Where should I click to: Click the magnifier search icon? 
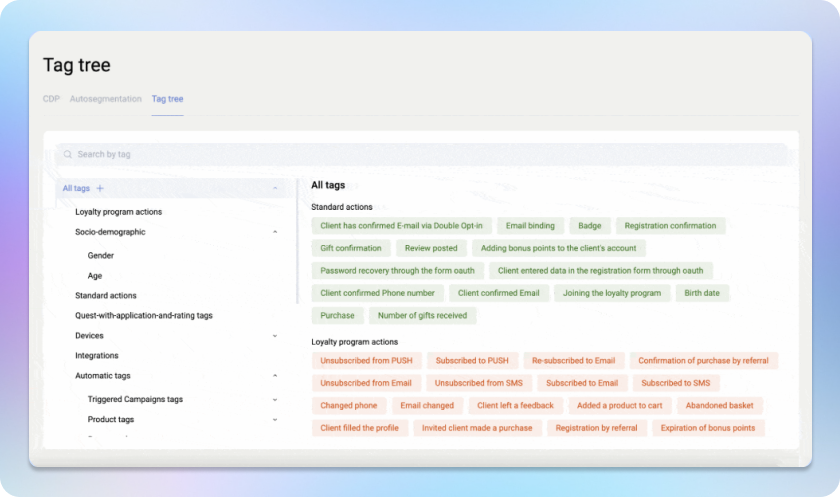click(68, 155)
